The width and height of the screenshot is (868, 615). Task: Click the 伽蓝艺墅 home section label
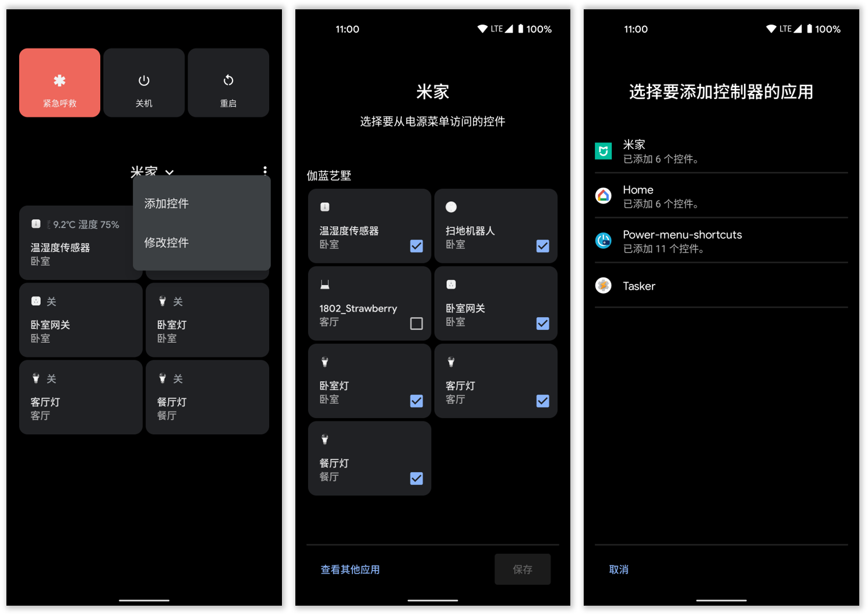point(329,175)
